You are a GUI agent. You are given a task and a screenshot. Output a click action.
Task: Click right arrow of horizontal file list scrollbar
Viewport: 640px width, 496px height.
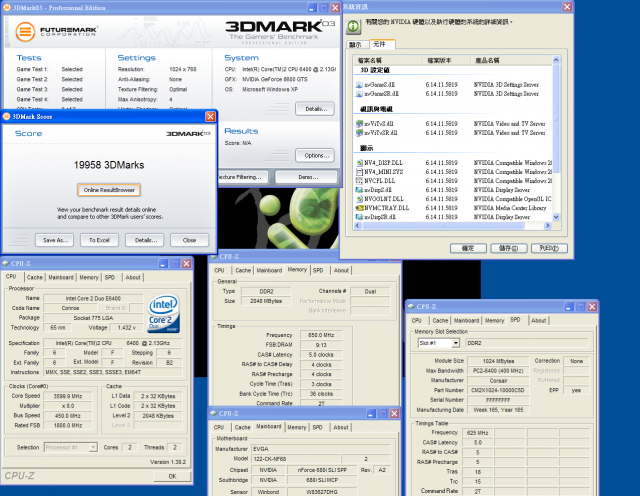(x=548, y=226)
